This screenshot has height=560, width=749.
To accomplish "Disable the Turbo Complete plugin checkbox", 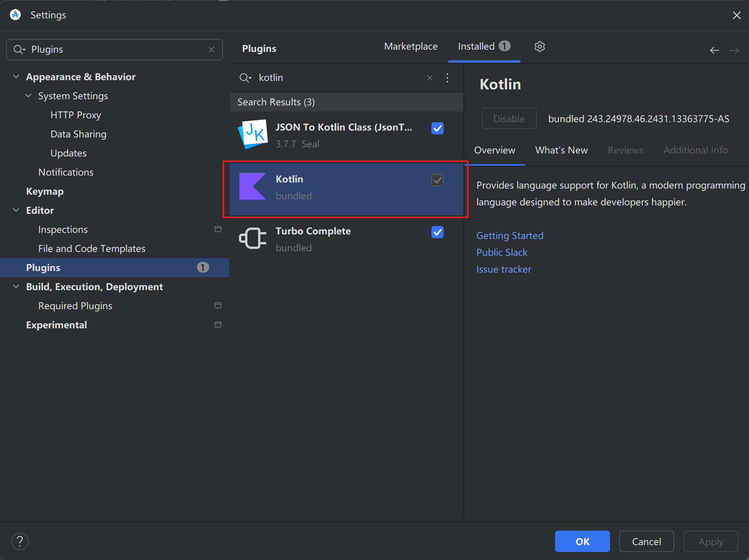I will (437, 232).
